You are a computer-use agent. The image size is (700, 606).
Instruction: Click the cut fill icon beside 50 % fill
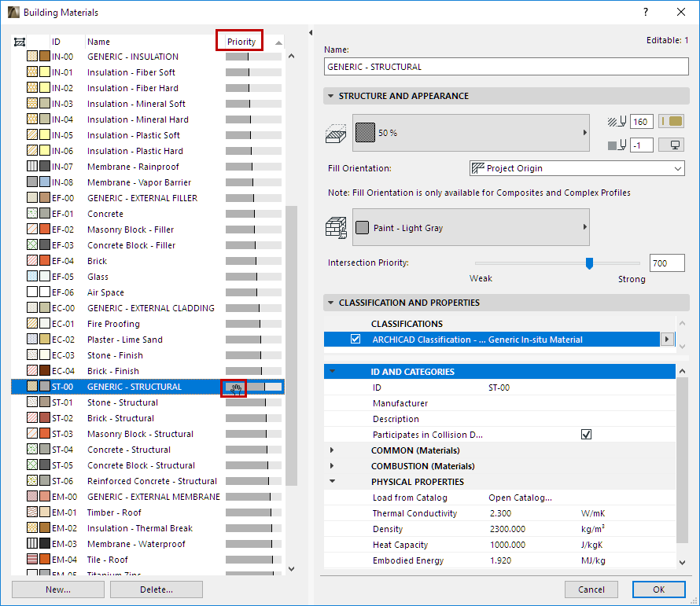click(336, 134)
